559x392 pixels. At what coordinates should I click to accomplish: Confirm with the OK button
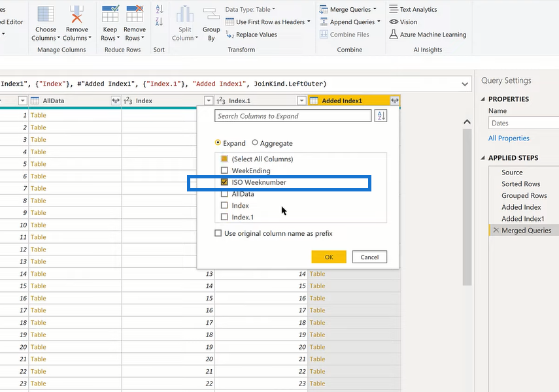coord(329,257)
